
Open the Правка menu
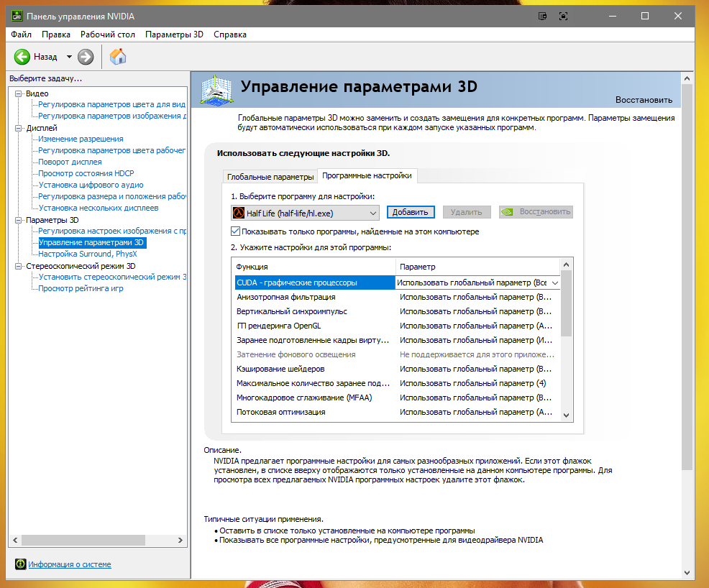[56, 35]
